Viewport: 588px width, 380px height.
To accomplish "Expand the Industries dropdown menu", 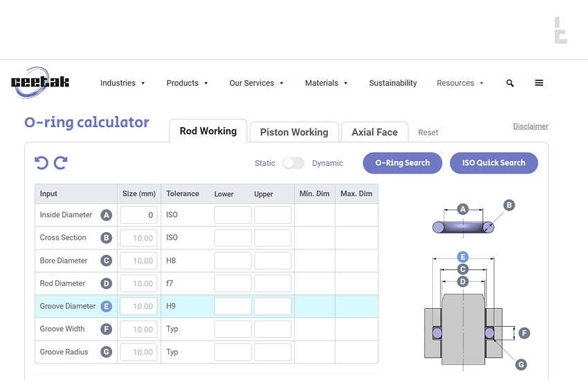I will tap(122, 83).
